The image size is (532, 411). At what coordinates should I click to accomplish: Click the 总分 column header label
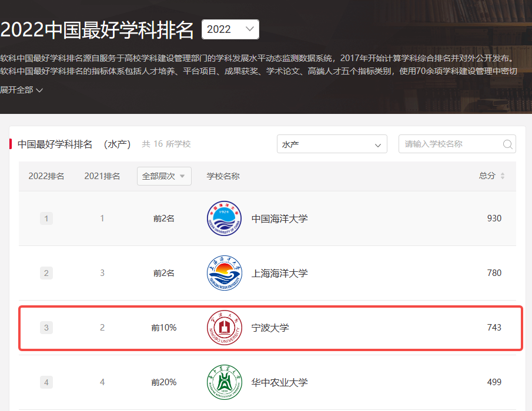click(487, 176)
